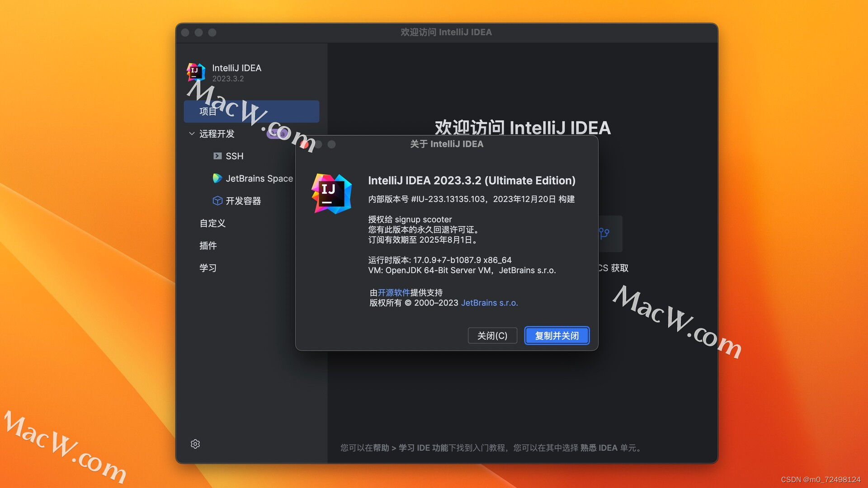Image resolution: width=868 pixels, height=488 pixels.
Task: Open the 开发容器 entry
Action: point(243,201)
